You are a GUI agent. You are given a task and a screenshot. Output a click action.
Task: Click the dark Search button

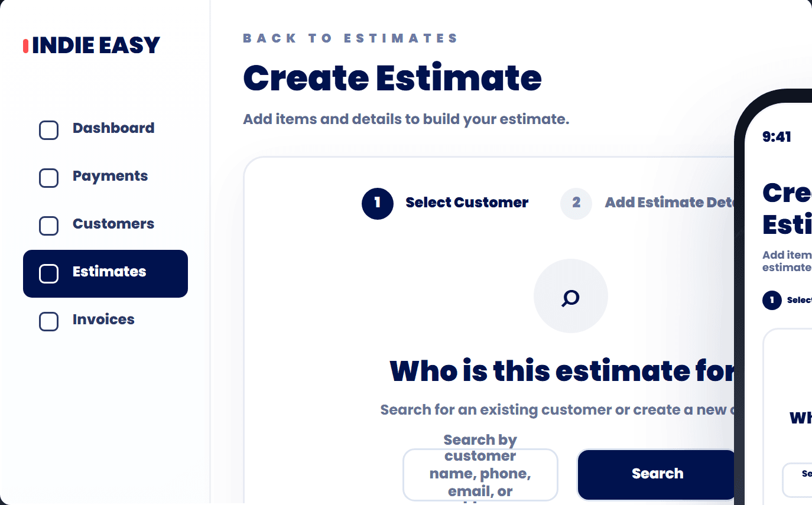657,474
